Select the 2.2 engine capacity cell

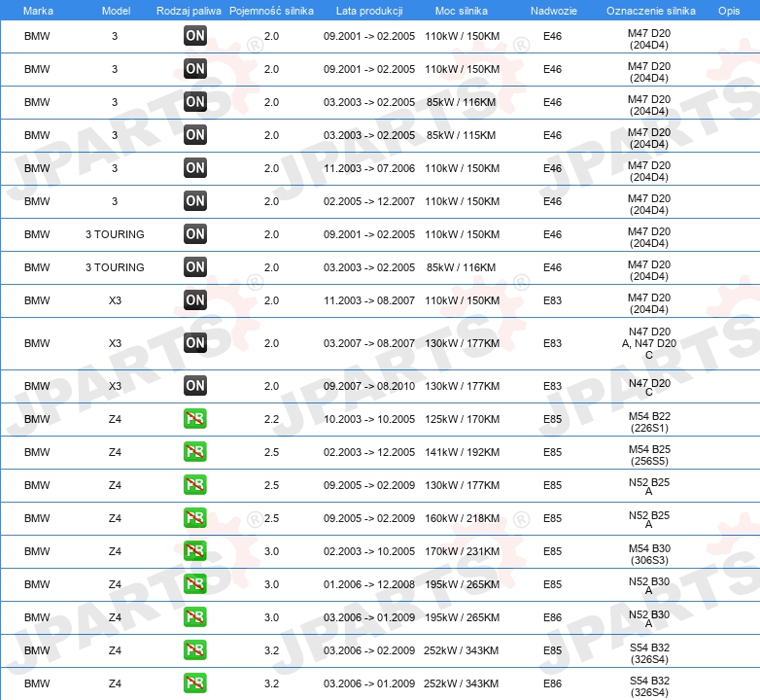click(x=271, y=419)
